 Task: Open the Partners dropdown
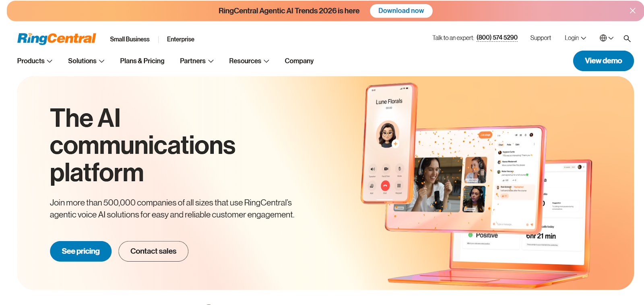197,61
